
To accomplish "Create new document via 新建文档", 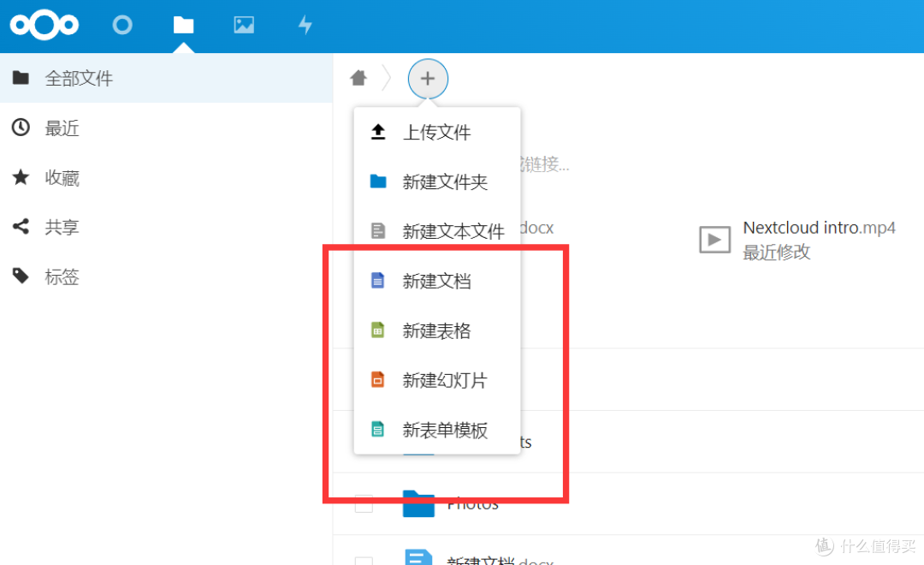I will point(436,281).
